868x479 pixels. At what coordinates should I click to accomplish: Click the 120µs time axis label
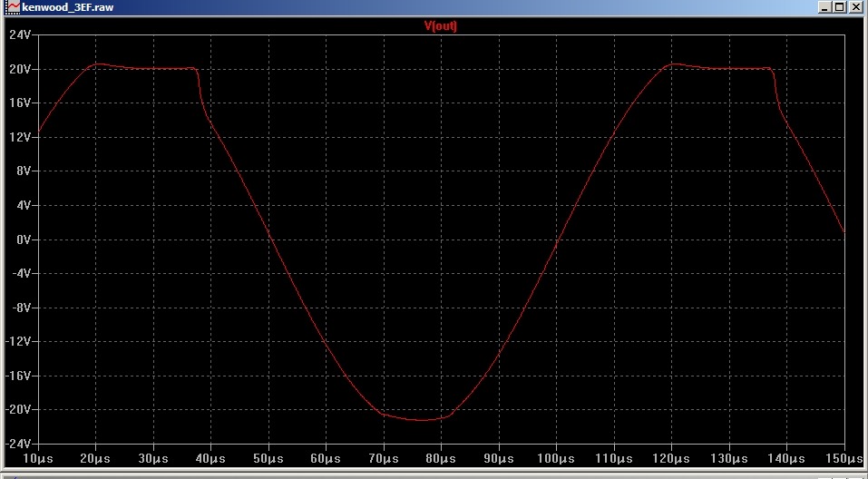(671, 458)
